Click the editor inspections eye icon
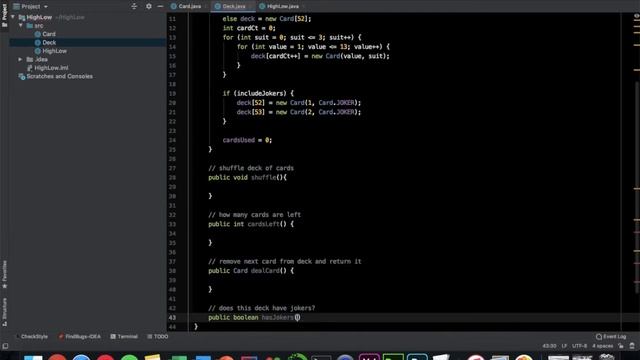 (x=636, y=16)
